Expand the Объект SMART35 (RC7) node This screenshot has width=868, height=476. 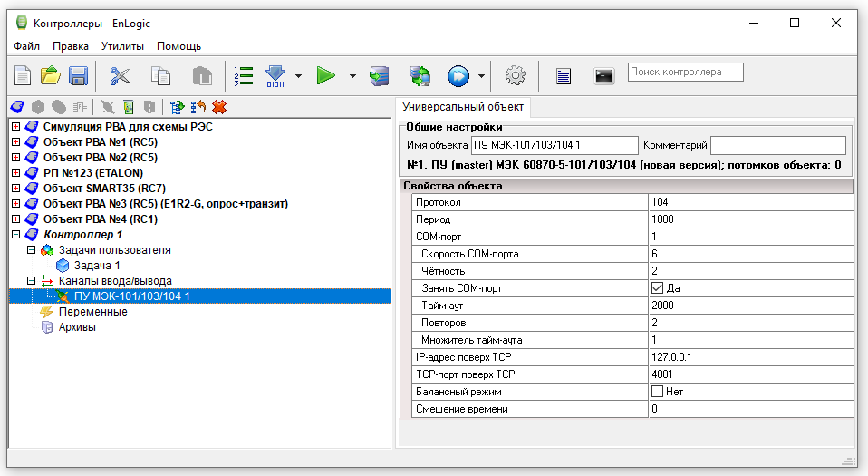15,189
